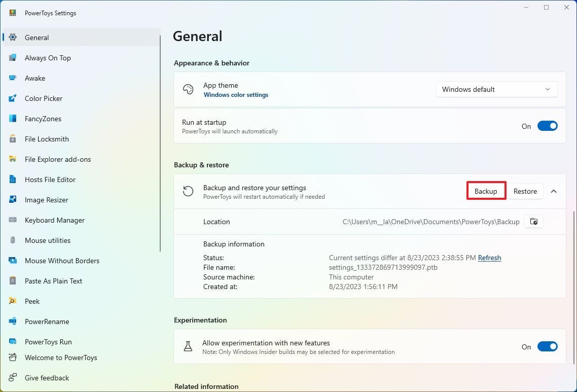Click the Backup button
The width and height of the screenshot is (577, 392).
[x=486, y=191]
